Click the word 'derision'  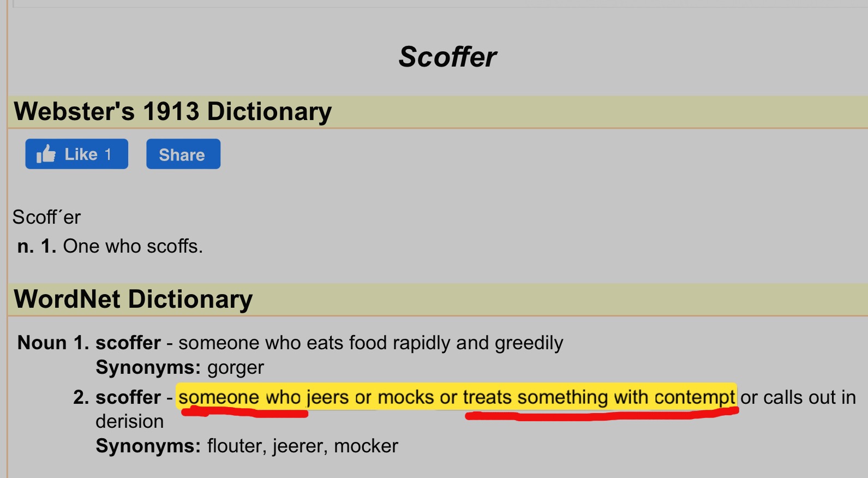pos(130,421)
